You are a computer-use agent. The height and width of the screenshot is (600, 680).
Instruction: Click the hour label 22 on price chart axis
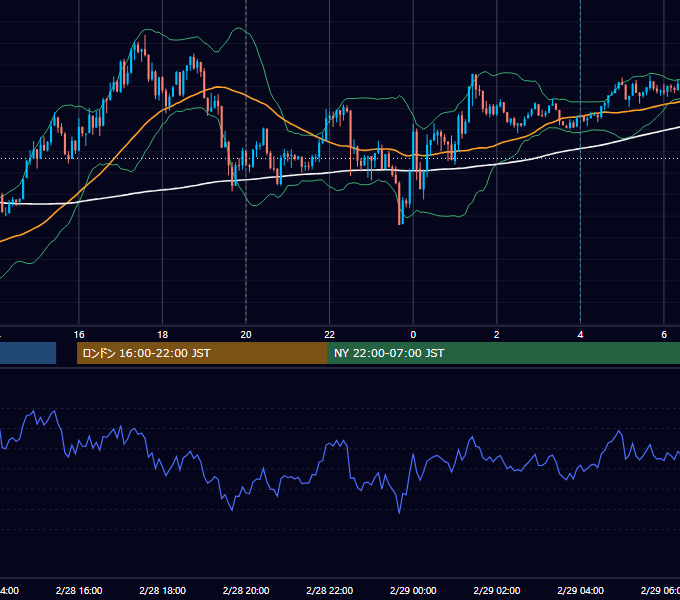click(330, 335)
